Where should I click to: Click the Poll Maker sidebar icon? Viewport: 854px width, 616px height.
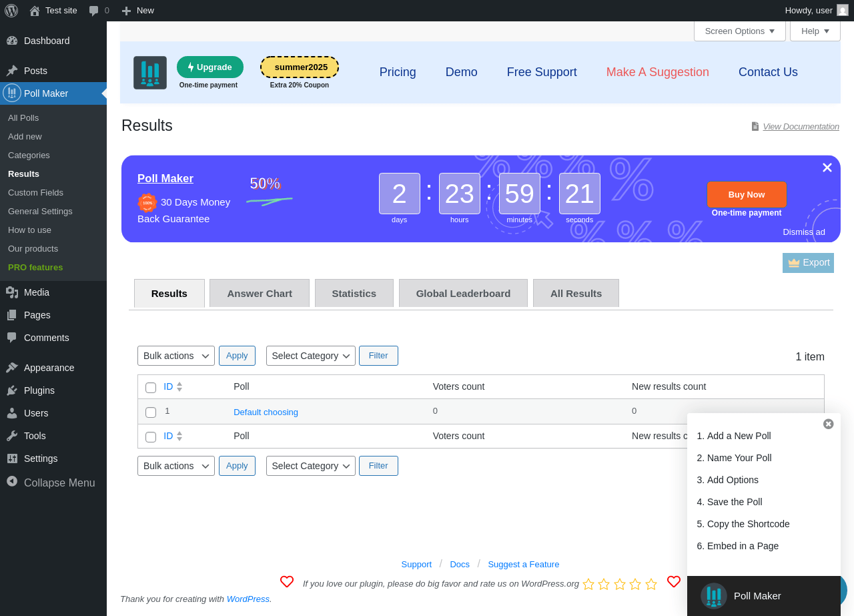(x=12, y=93)
